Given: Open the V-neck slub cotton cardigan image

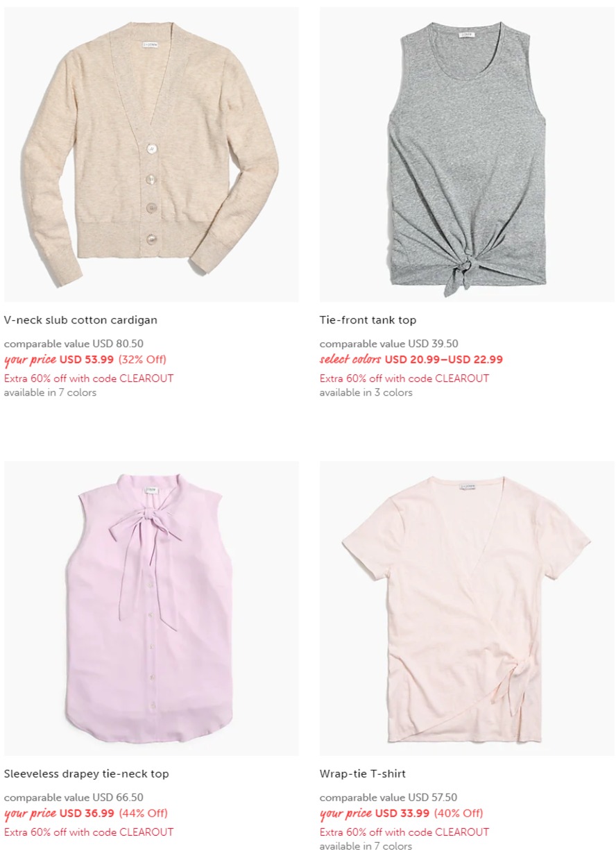Looking at the screenshot, I should (151, 154).
